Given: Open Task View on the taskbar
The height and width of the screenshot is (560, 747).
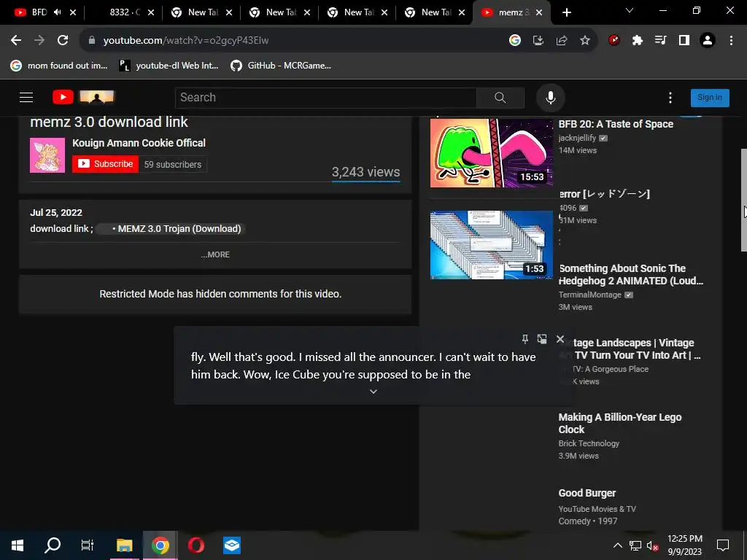Looking at the screenshot, I should 88,545.
